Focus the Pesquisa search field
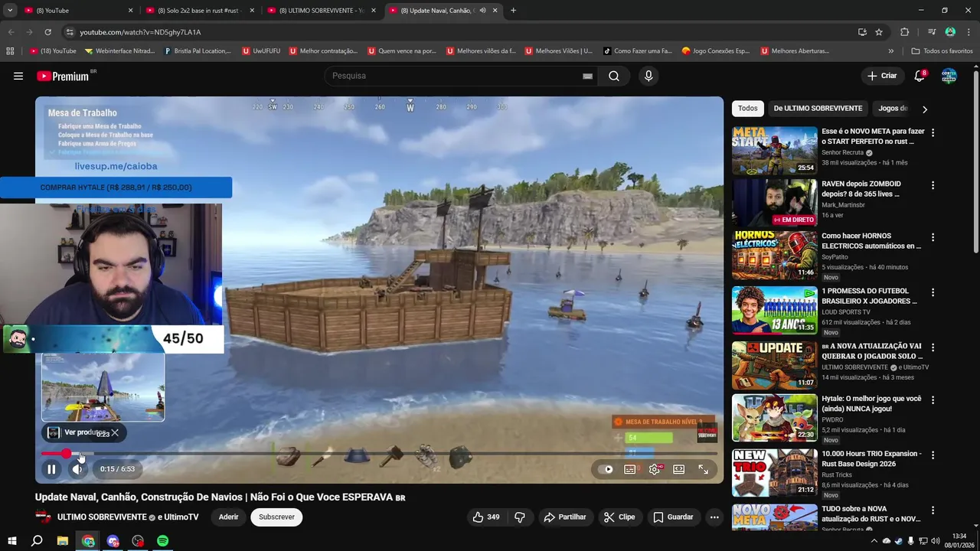Screen dimensions: 980x551 point(459,76)
